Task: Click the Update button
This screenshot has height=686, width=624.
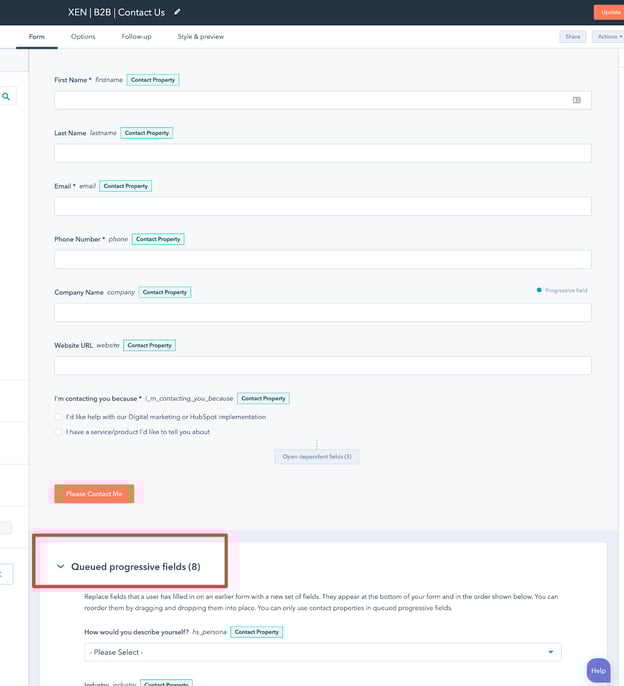Action: pos(609,12)
